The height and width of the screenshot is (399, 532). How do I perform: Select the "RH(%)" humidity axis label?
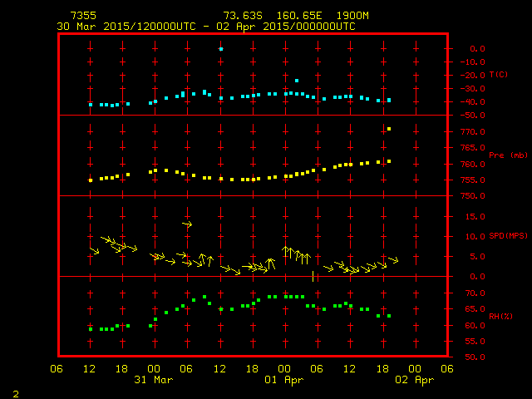click(500, 316)
